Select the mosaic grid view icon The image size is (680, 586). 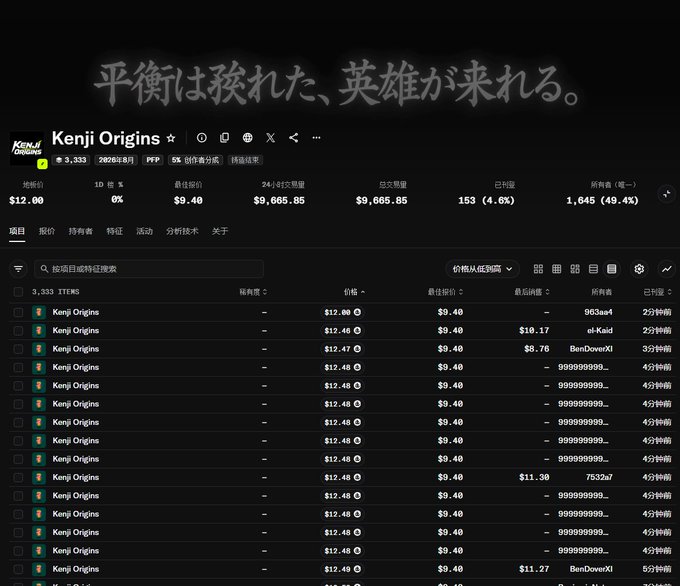[575, 269]
